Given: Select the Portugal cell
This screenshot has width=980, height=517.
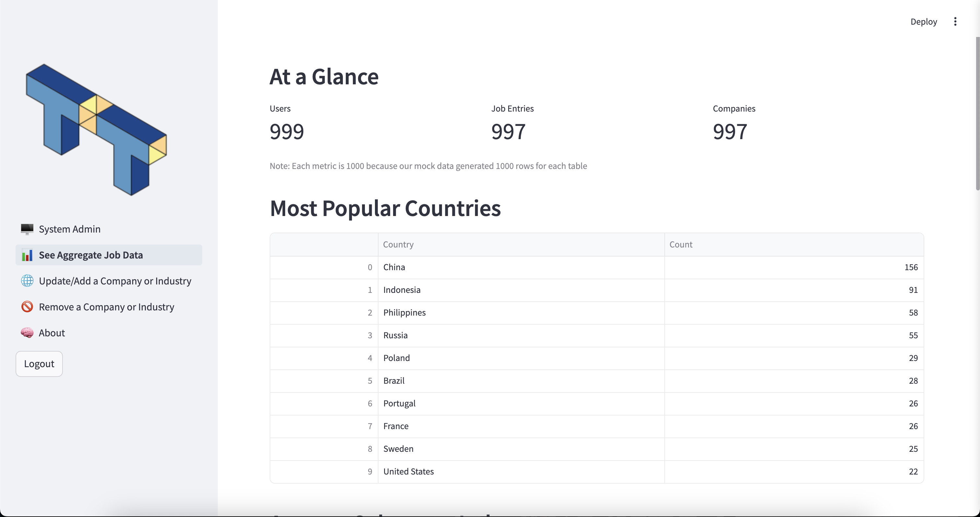Looking at the screenshot, I should click(521, 403).
